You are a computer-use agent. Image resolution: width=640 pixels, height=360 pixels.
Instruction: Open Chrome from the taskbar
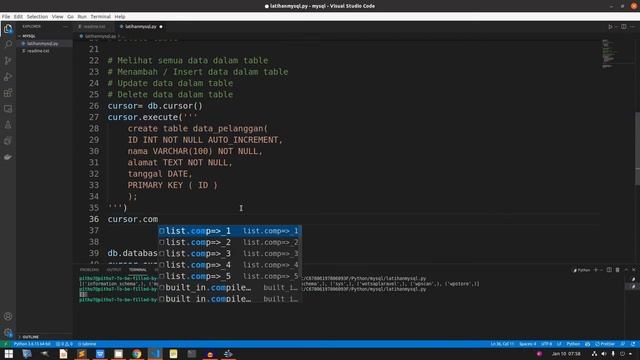click(136, 354)
